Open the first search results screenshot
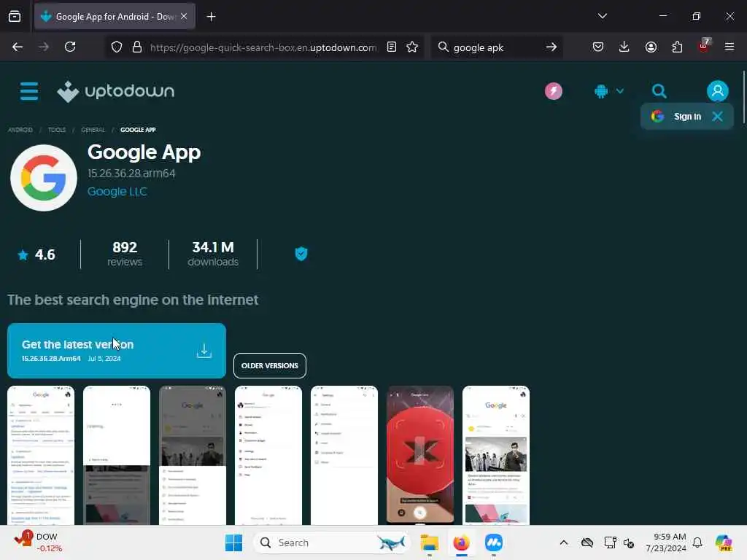Screen dimensions: 747x560 [x=41, y=455]
